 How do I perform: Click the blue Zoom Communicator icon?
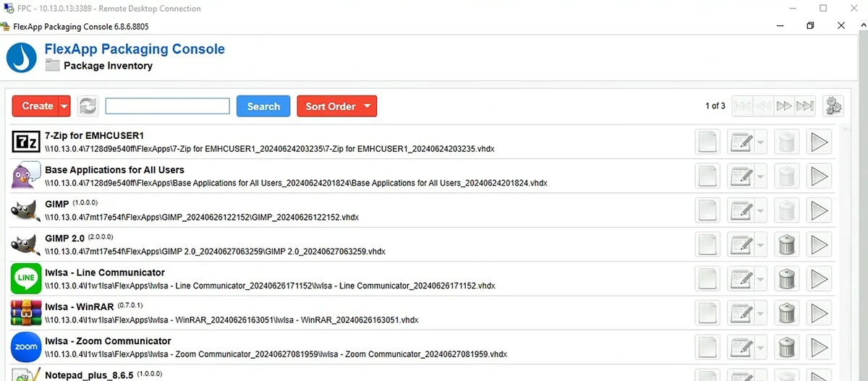point(27,347)
